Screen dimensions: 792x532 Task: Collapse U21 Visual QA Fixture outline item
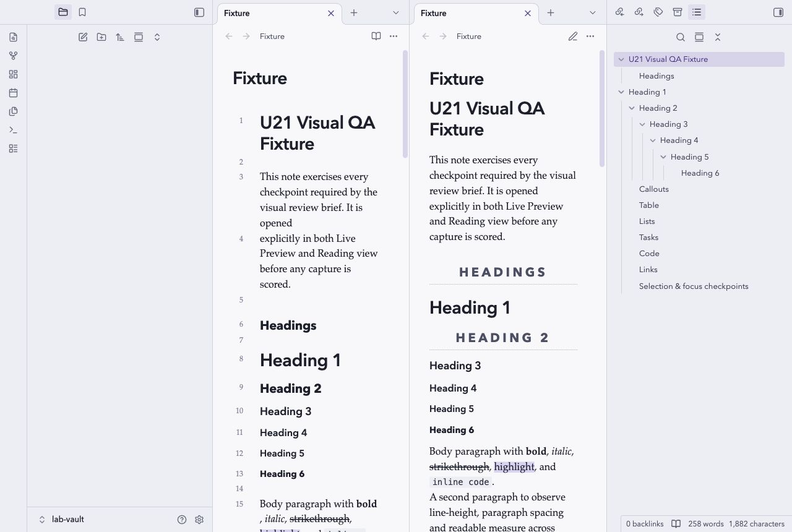pos(621,59)
